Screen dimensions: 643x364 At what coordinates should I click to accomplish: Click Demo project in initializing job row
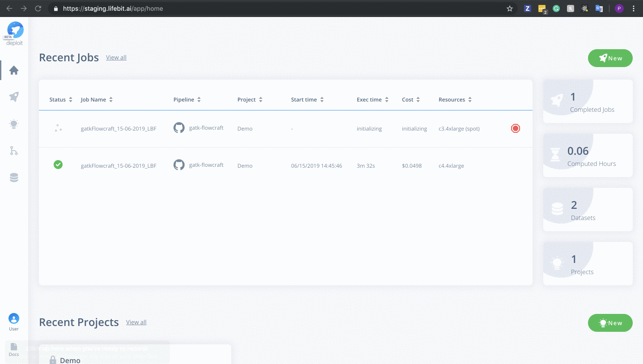click(245, 129)
